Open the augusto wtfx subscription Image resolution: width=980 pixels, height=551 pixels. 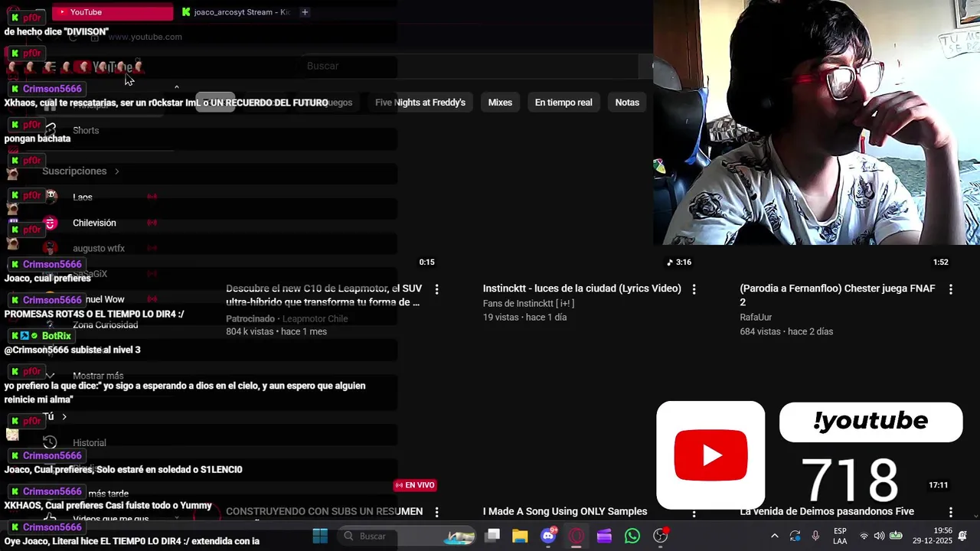(x=99, y=249)
